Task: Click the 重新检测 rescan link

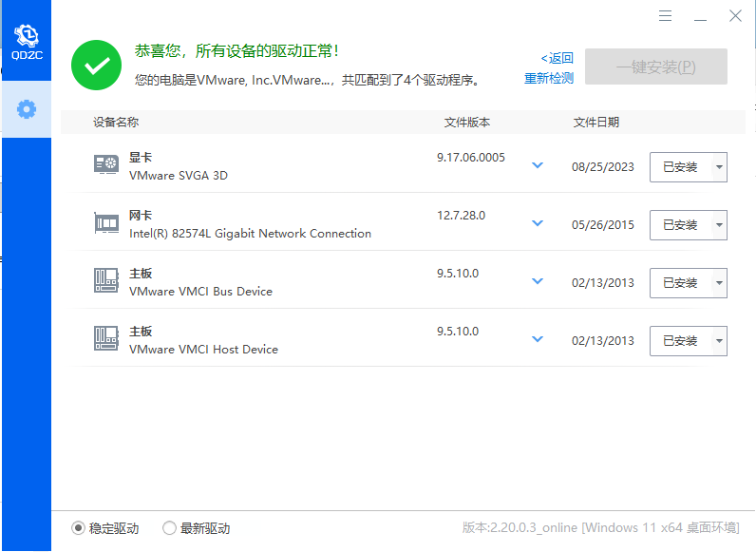Action: tap(549, 78)
